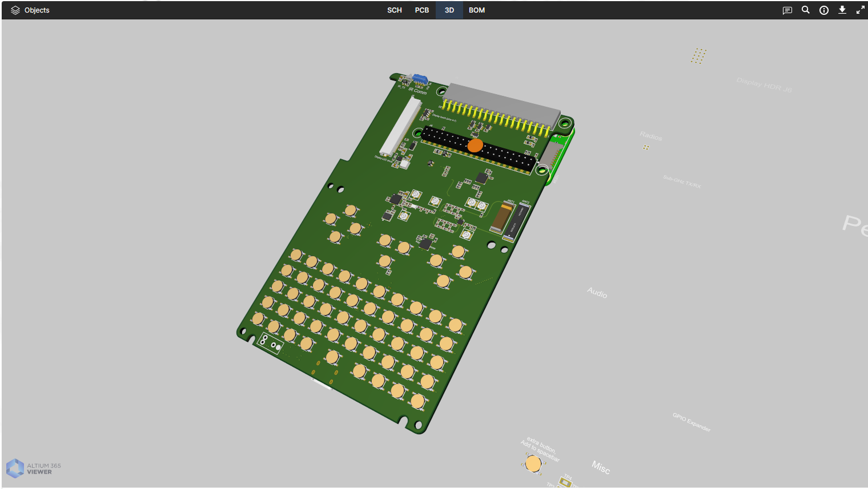868x489 pixels.
Task: Pick the white display ribbon connector
Action: [400, 127]
